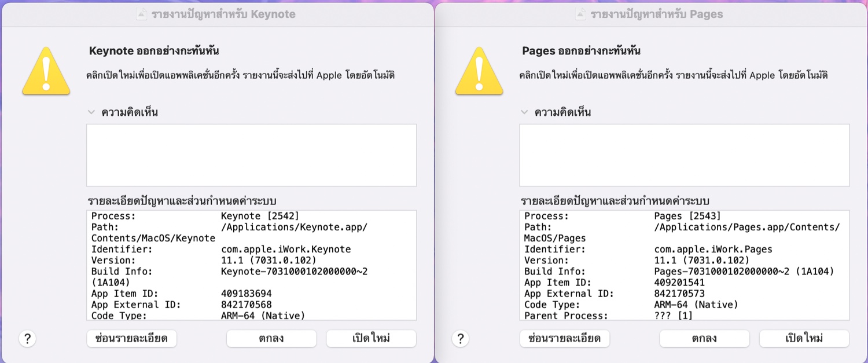
Task: Click the yellow warning icon in Pages dialog
Action: pyautogui.click(x=479, y=72)
